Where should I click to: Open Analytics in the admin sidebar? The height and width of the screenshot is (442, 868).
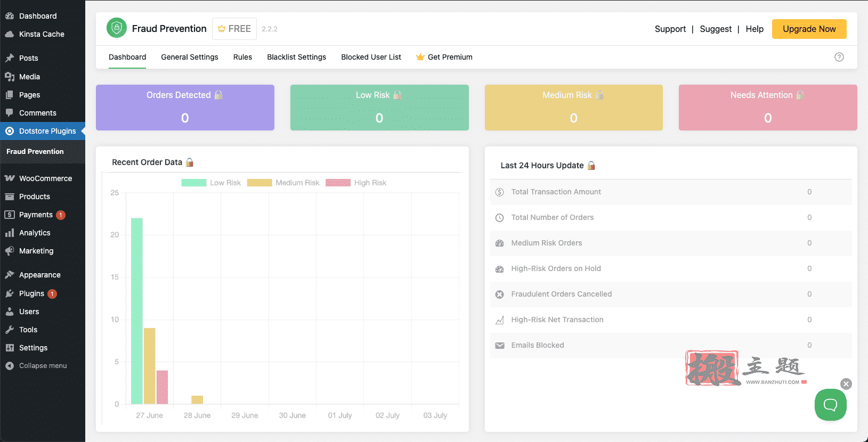pos(43,233)
